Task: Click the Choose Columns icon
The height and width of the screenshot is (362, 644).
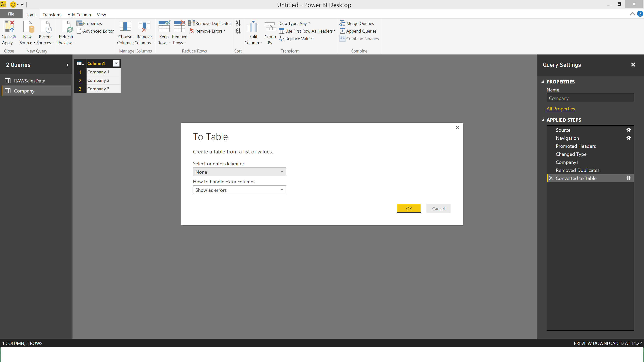Action: click(x=125, y=27)
